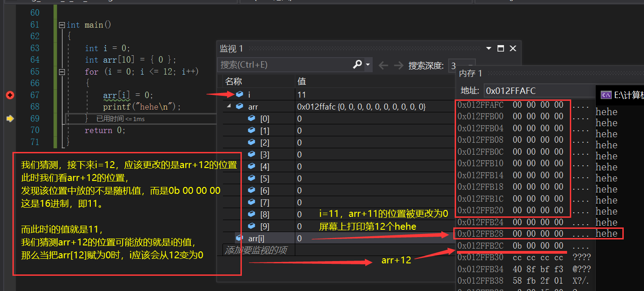Toggle the red breakpoint on line 67
The height and width of the screenshot is (291, 644).
pyautogui.click(x=10, y=95)
